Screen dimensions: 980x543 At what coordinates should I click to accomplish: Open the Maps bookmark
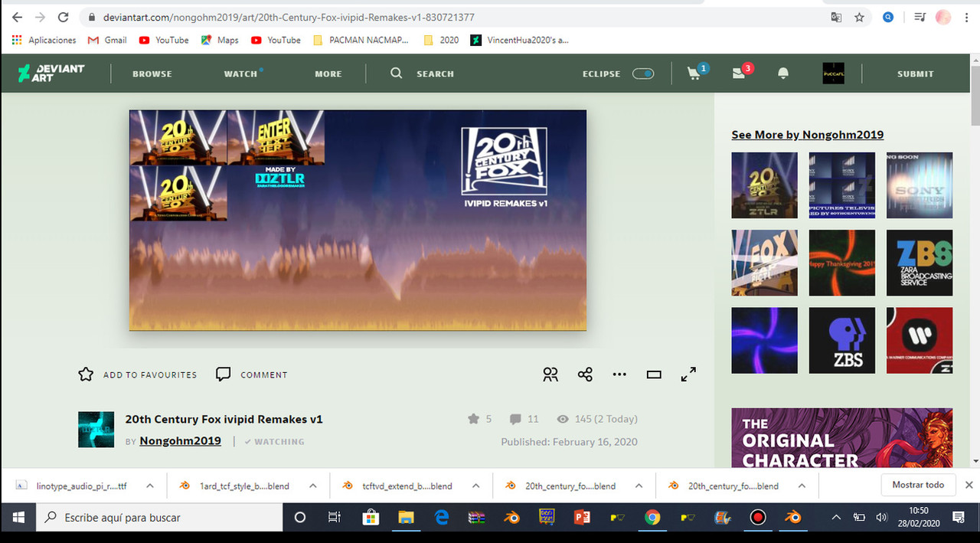220,40
